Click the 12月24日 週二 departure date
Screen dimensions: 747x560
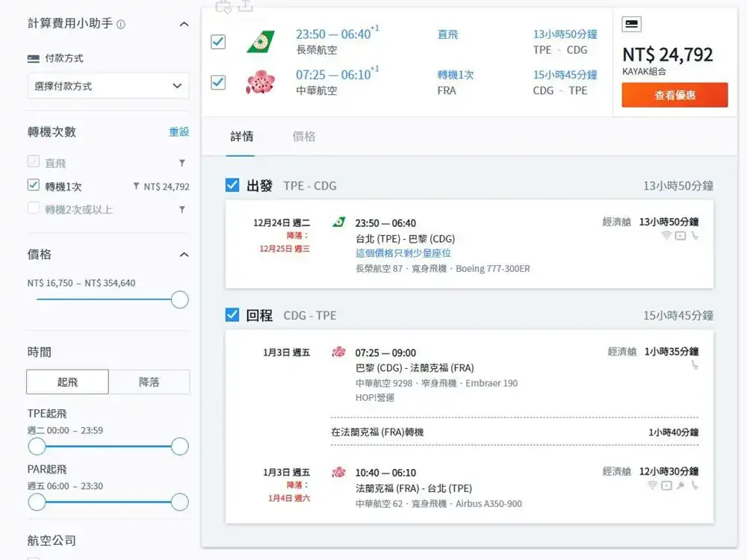click(x=282, y=223)
